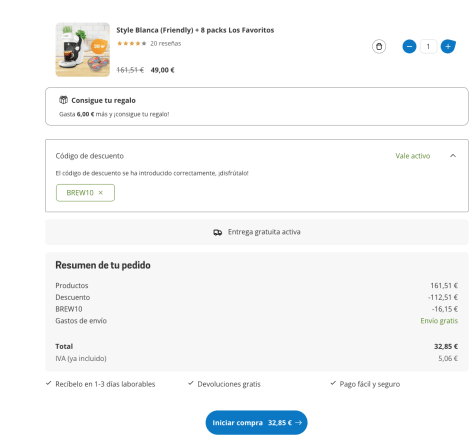Click the Entrega gratuita activa banner
This screenshot has height=443, width=475.
pyautogui.click(x=257, y=232)
